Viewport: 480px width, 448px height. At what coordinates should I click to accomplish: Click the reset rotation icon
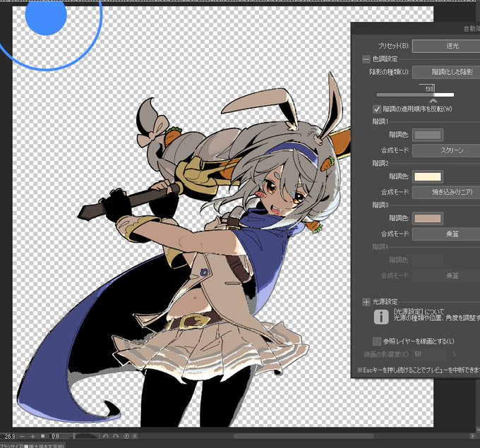tap(126, 437)
